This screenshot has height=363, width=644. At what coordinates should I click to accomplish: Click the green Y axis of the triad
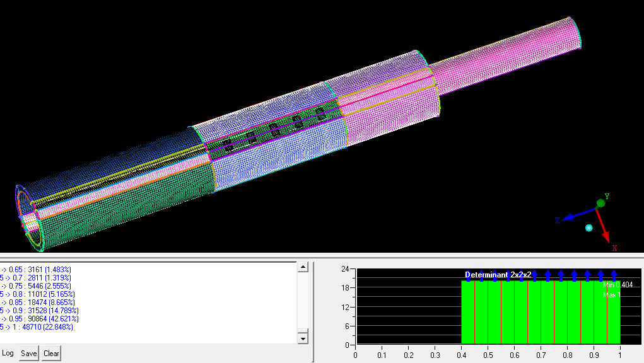click(601, 203)
